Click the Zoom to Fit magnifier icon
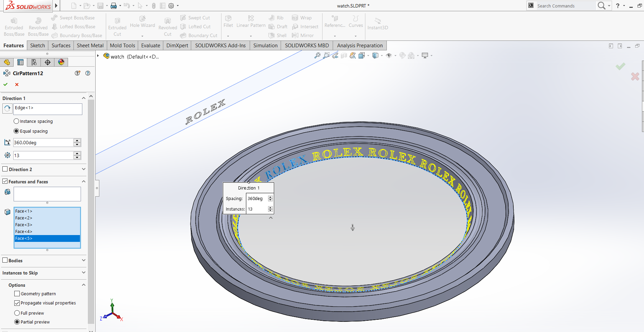Viewport: 644px width, 332px height. point(317,55)
